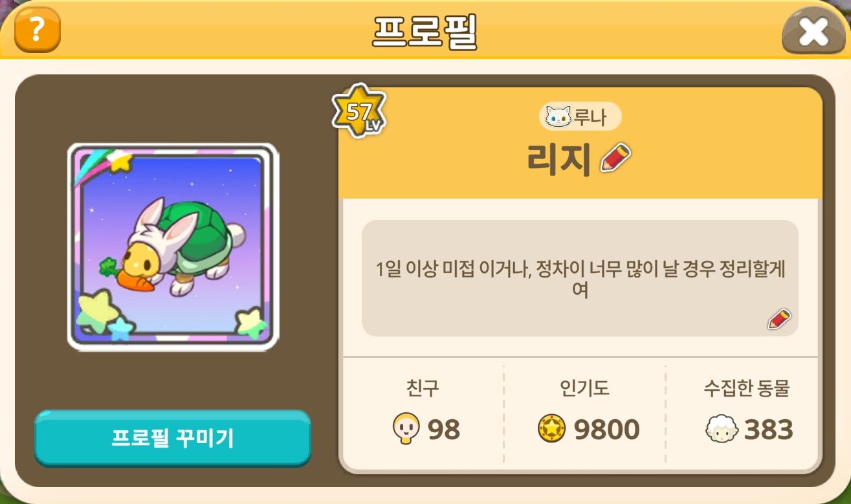Click the 프로필 꾸미기 button
Viewport: 851px width, 504px height.
click(173, 438)
